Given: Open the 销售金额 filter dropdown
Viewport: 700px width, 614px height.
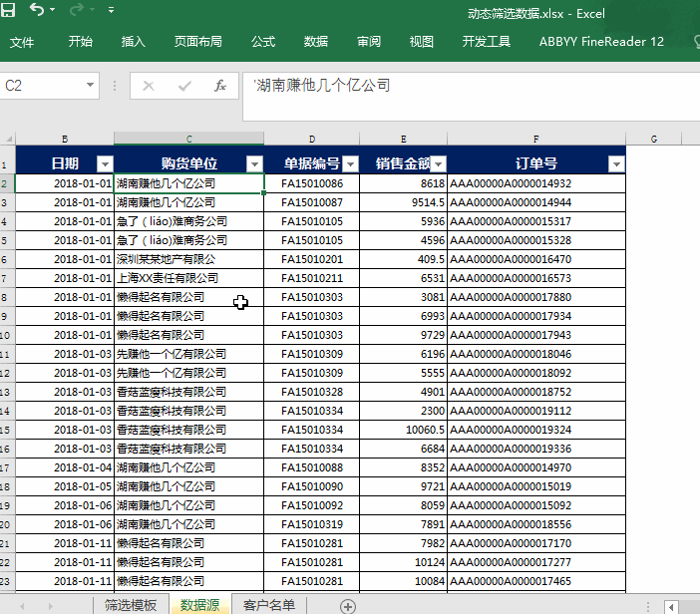Looking at the screenshot, I should click(x=439, y=164).
